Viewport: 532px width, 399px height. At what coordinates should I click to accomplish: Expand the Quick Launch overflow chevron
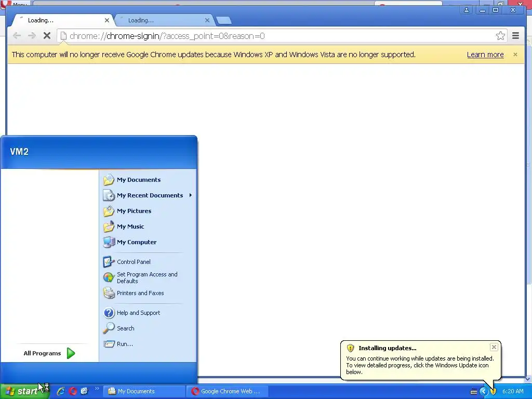pyautogui.click(x=97, y=389)
